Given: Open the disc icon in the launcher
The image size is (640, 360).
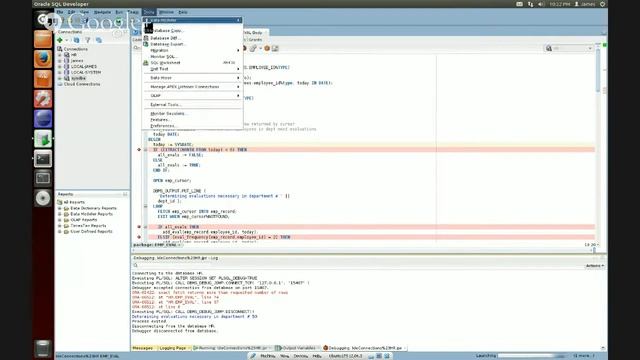Looking at the screenshot, I should tap(43, 198).
